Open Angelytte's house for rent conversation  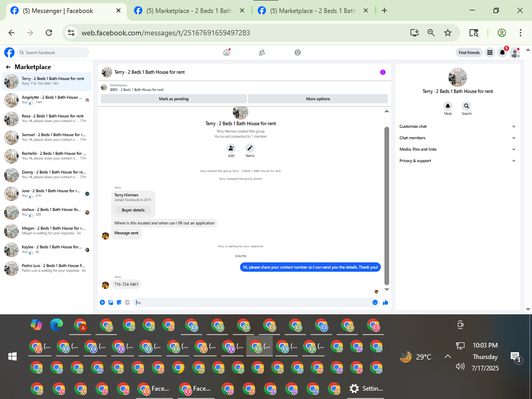47,100
